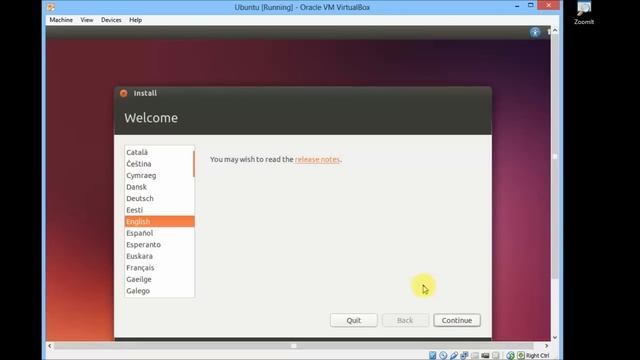Click the keyboard capture host key icon
Screen dimensions: 640x360
pyautogui.click(x=521, y=356)
